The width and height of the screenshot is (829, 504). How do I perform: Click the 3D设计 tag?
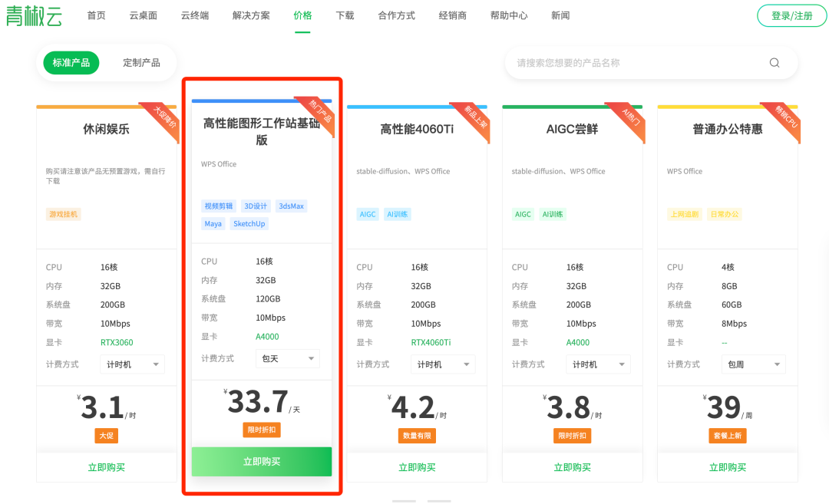click(x=256, y=206)
